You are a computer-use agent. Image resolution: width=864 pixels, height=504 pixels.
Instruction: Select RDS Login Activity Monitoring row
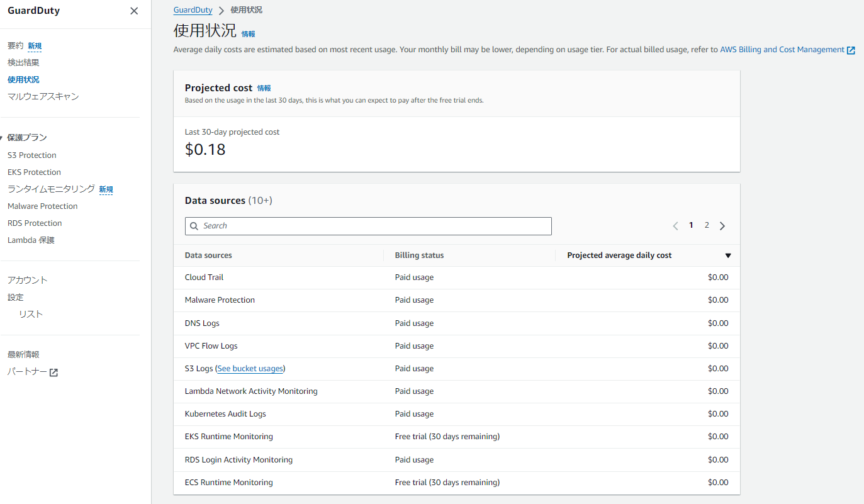(238, 460)
